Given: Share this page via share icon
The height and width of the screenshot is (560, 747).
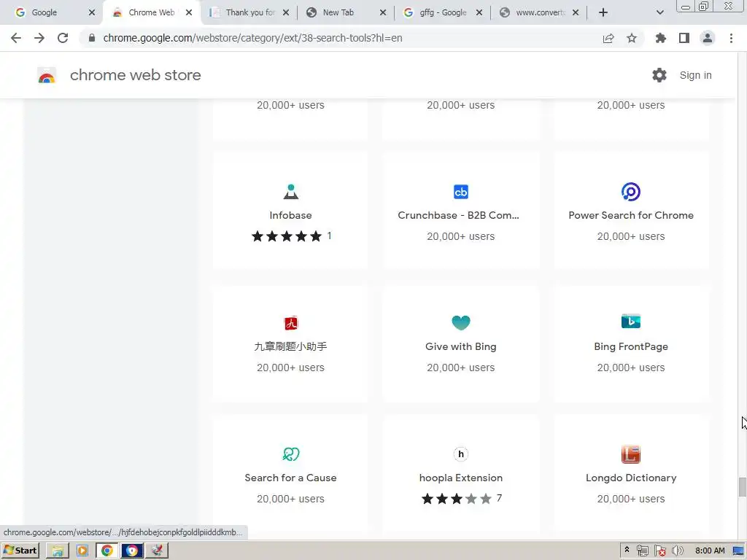Looking at the screenshot, I should 608,38.
